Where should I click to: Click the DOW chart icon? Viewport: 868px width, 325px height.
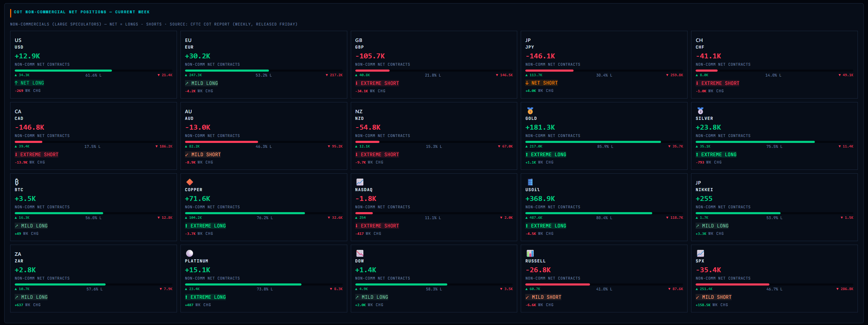[x=360, y=253]
